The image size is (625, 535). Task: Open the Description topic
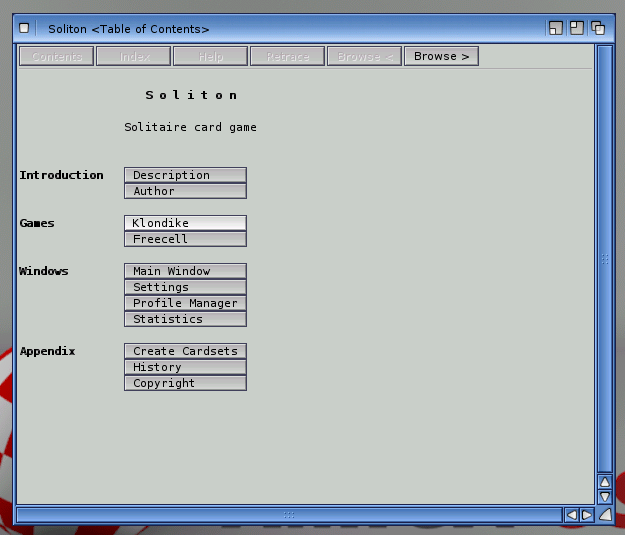click(x=185, y=175)
